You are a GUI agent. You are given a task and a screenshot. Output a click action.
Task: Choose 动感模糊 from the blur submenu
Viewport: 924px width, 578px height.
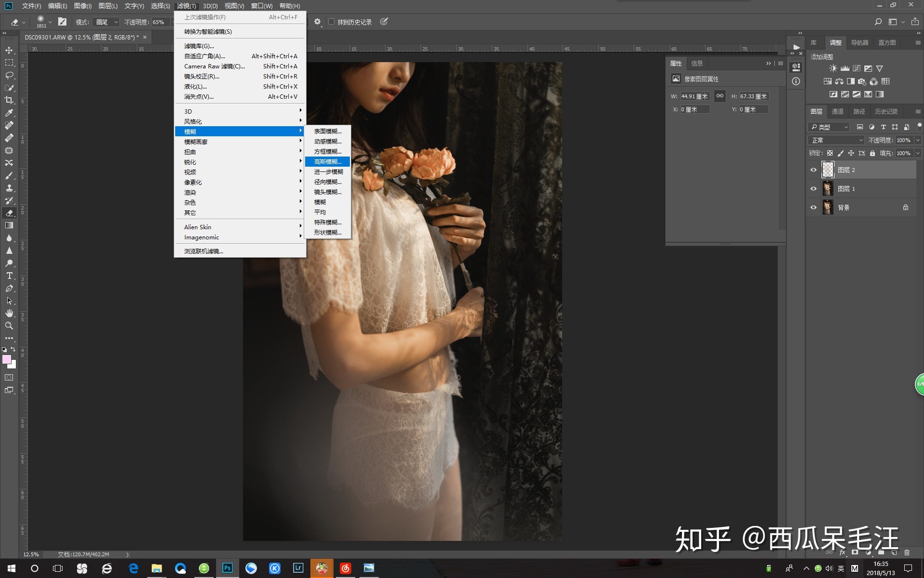coord(328,142)
